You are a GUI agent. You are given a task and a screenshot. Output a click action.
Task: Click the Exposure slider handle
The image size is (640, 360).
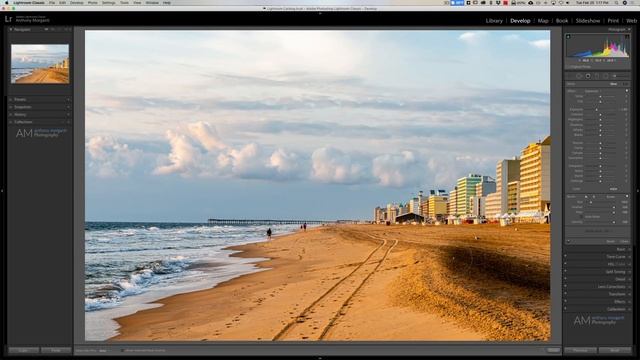point(597,109)
